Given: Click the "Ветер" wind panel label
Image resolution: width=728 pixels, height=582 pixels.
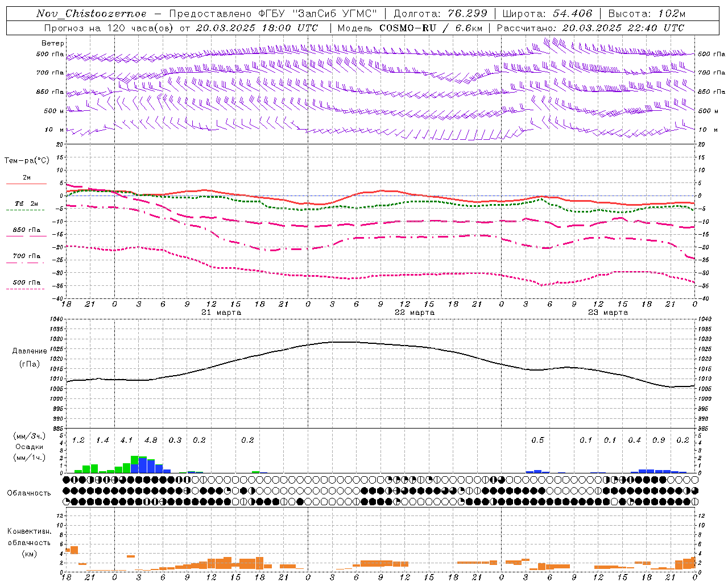Looking at the screenshot, I should [x=53, y=43].
